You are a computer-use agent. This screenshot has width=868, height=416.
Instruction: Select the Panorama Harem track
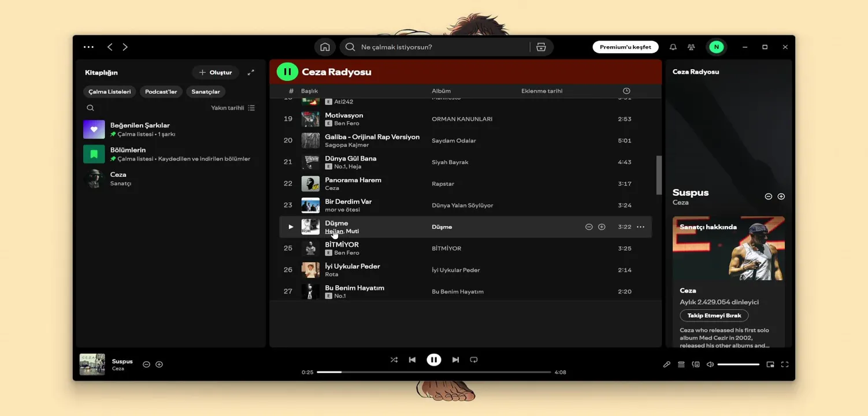tap(465, 184)
